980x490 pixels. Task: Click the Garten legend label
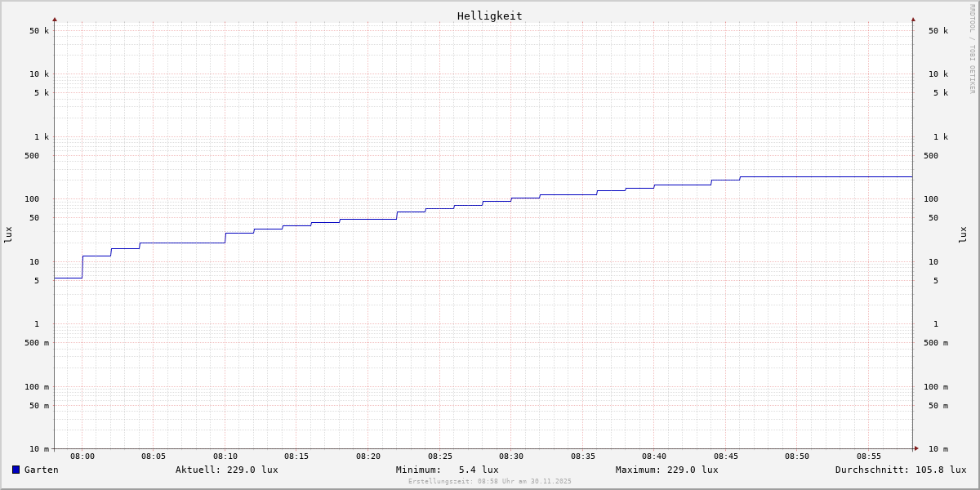[41, 470]
